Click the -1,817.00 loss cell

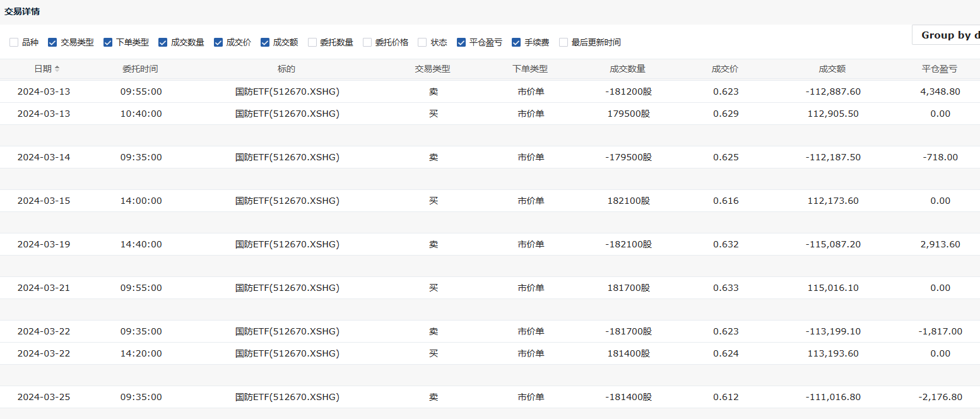pos(940,331)
